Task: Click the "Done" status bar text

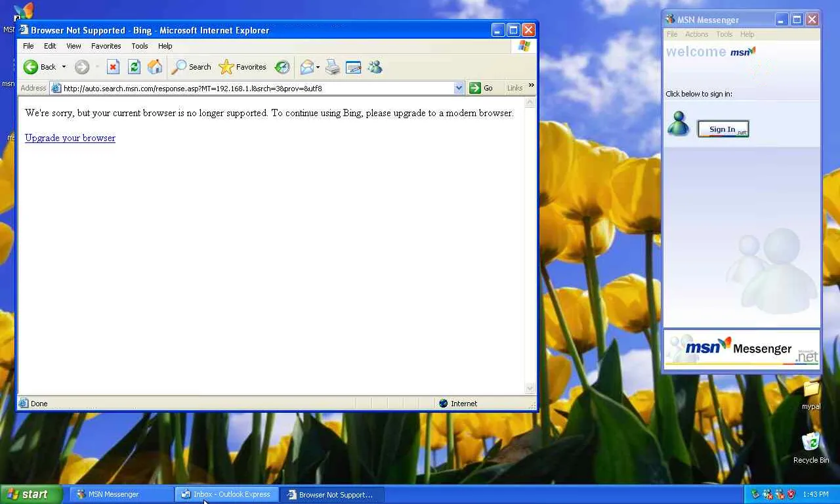Action: pos(39,404)
